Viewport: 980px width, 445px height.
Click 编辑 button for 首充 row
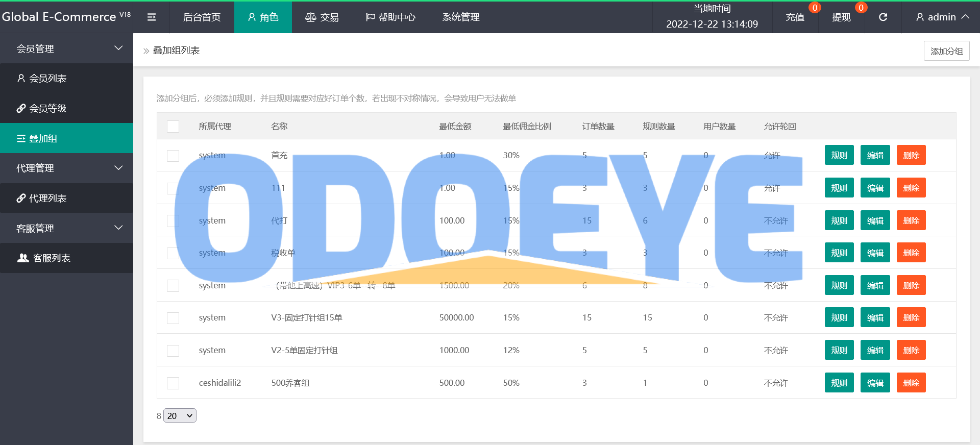pyautogui.click(x=875, y=155)
